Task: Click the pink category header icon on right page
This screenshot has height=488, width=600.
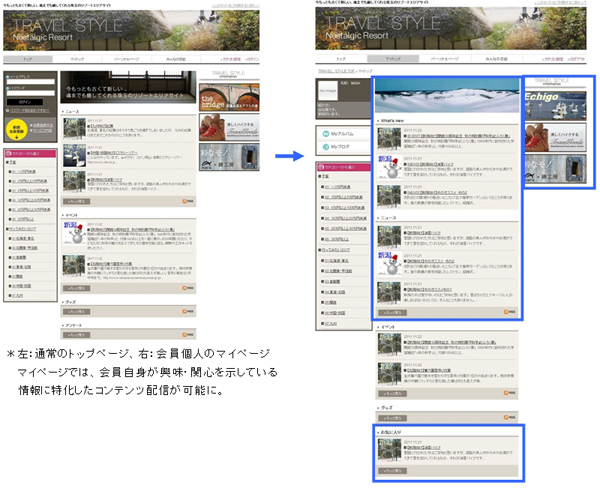Action: (x=321, y=167)
